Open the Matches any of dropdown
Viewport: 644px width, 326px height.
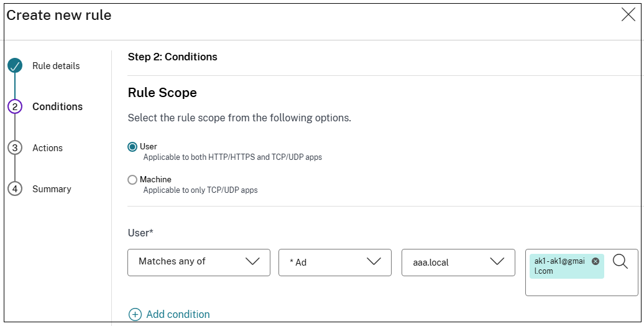199,262
